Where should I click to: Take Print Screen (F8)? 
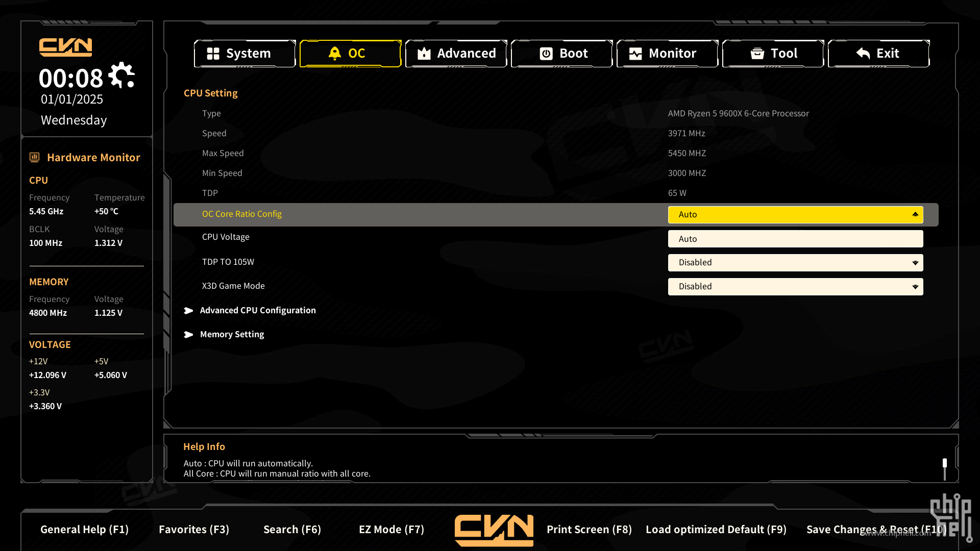(589, 530)
